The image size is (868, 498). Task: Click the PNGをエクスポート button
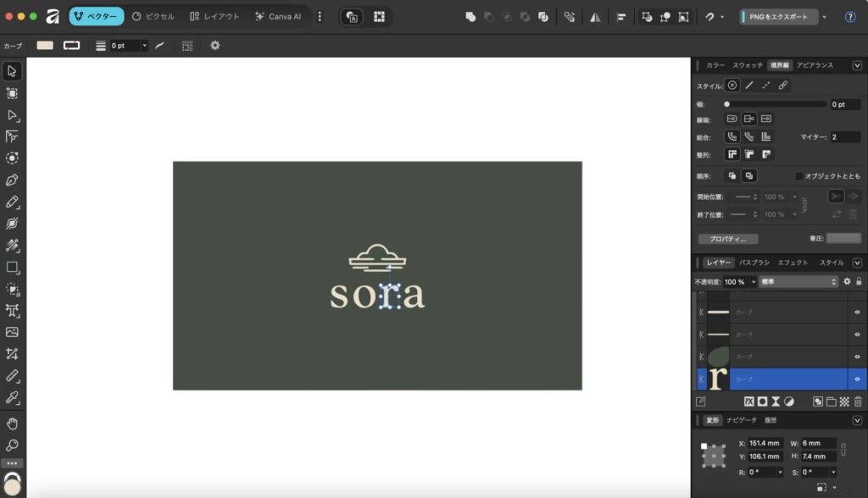(778, 17)
